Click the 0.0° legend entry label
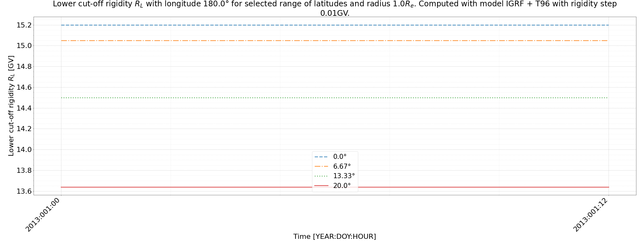644x248 pixels. 340,157
